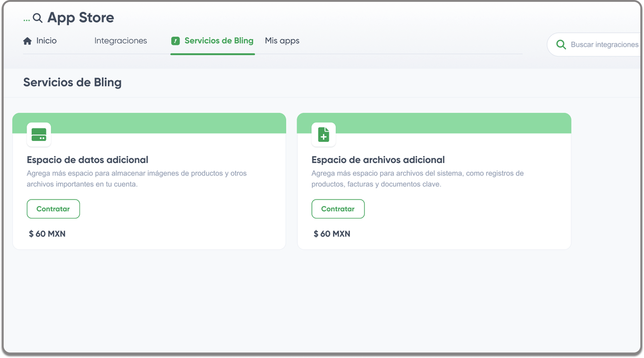Open the Inicio tab
Image resolution: width=644 pixels, height=358 pixels.
click(40, 41)
